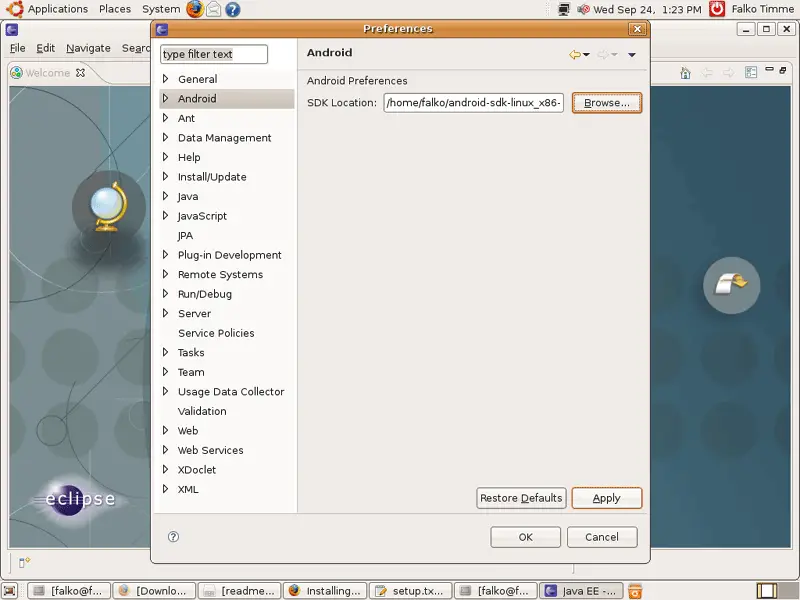Select XDoclet in preferences tree

pyautogui.click(x=196, y=470)
